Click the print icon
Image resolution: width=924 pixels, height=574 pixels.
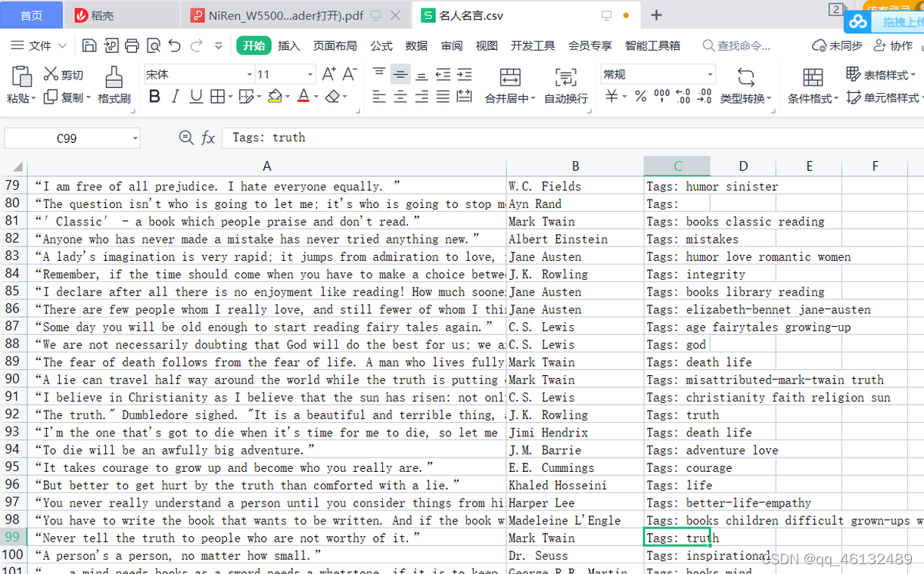[132, 46]
